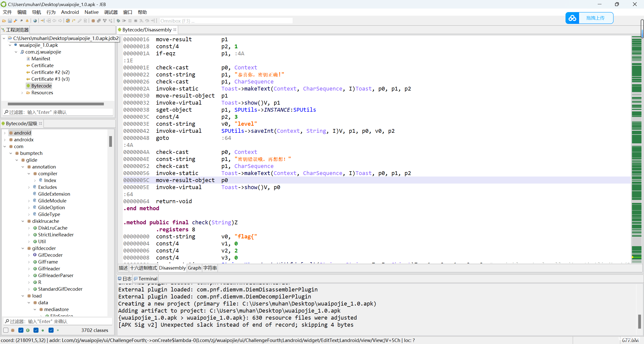Enable the packages filter checkbox

(x=6, y=330)
